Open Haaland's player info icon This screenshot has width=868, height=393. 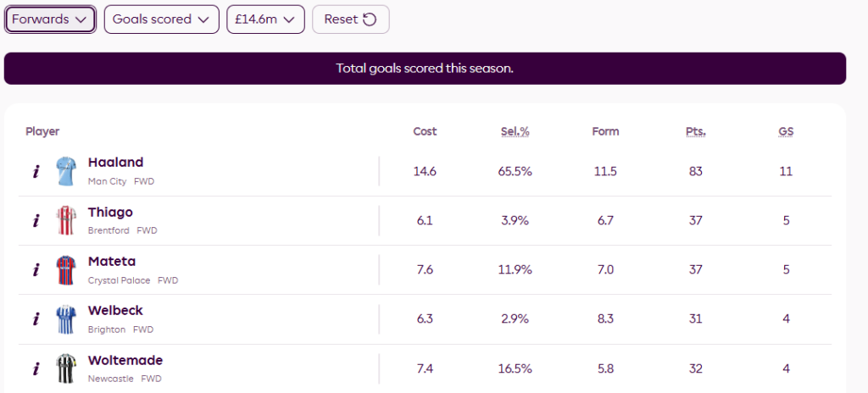pyautogui.click(x=36, y=171)
